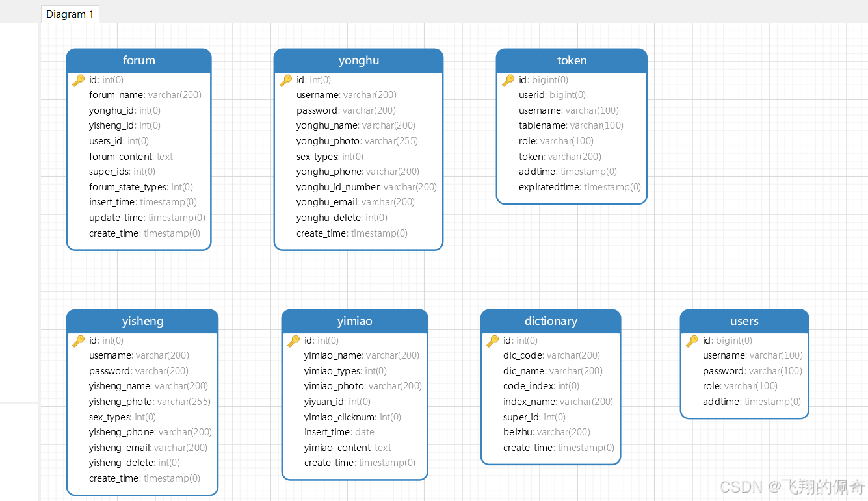The width and height of the screenshot is (868, 501).
Task: Click beizhu field in dictionary table
Action: [547, 432]
